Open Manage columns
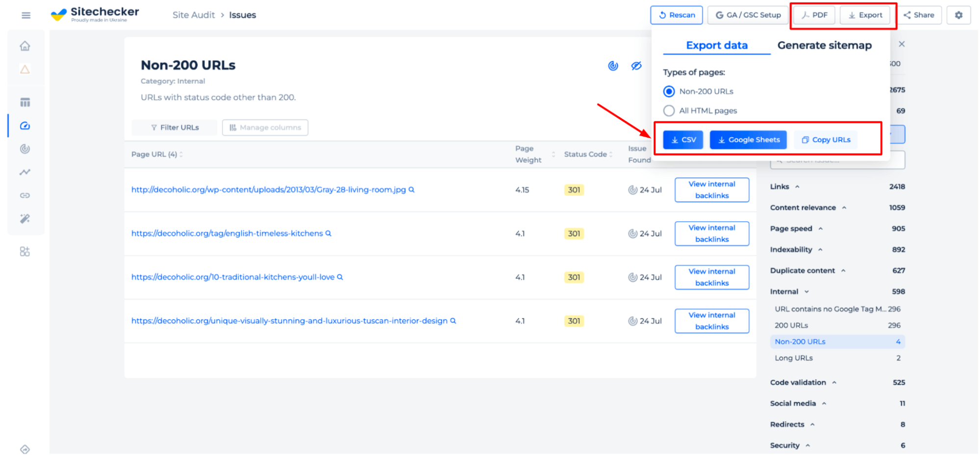The width and height of the screenshot is (980, 456). [265, 128]
